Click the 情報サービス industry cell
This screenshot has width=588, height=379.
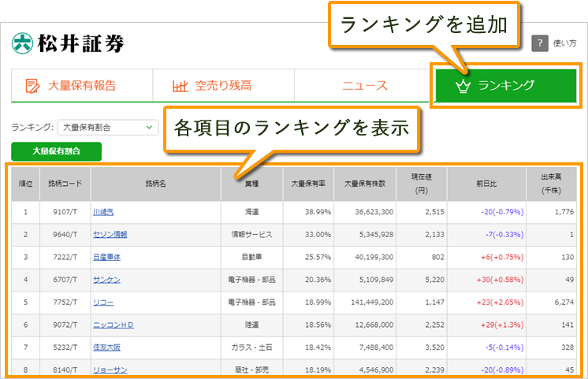251,235
